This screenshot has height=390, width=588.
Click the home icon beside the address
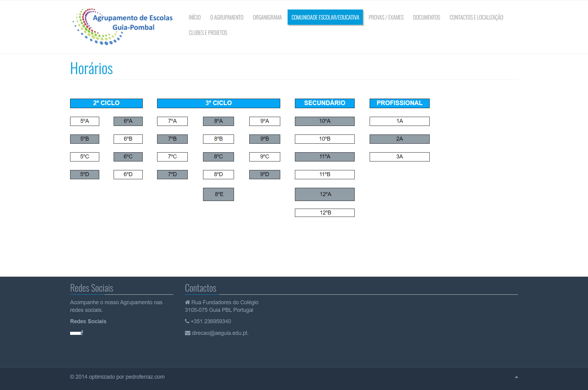pos(187,302)
